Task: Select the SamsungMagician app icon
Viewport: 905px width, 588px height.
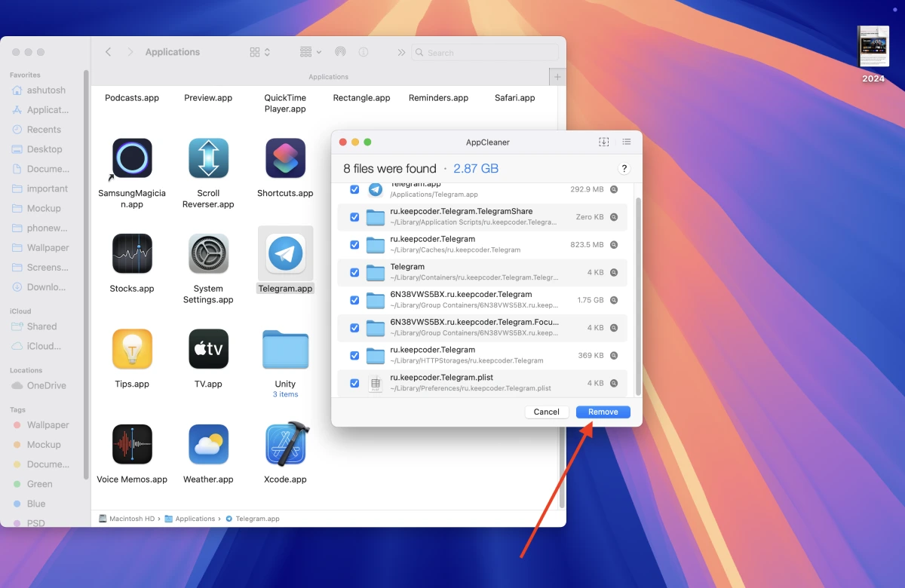Action: point(132,158)
